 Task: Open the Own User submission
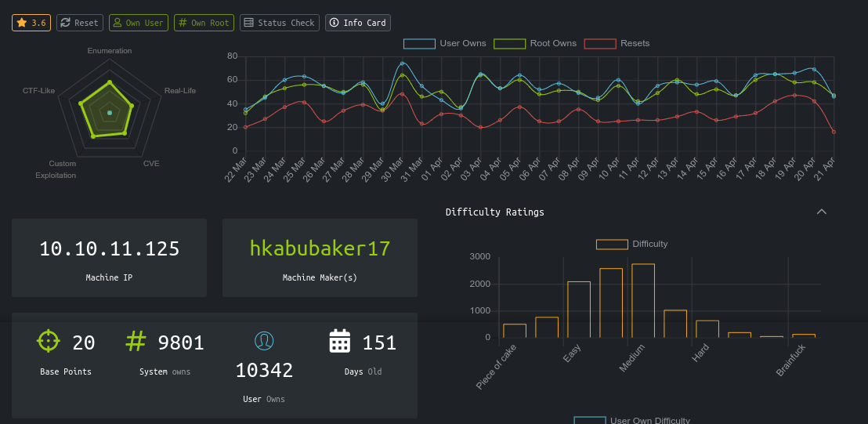point(138,23)
